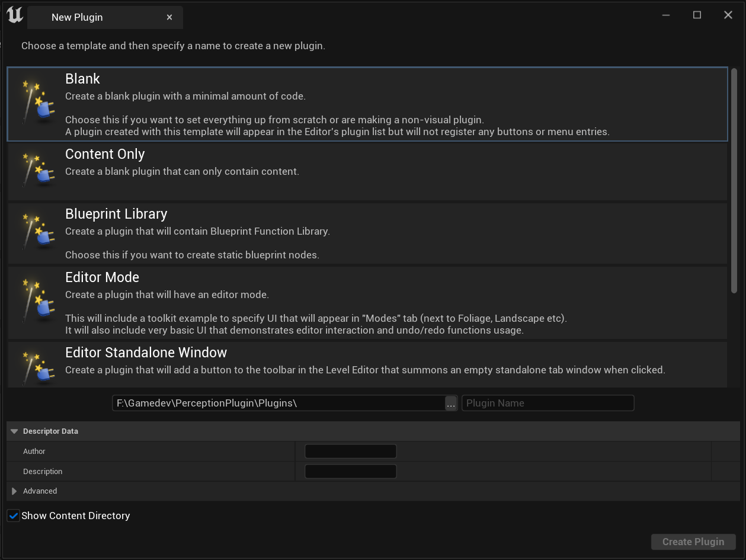The width and height of the screenshot is (746, 560).
Task: Select the Blank plugin template title
Action: click(82, 79)
